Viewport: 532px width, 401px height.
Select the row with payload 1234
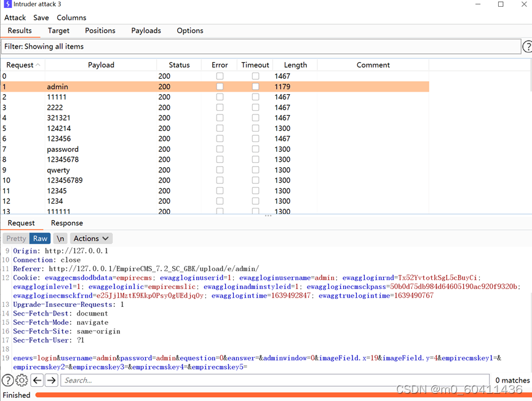[x=215, y=201]
